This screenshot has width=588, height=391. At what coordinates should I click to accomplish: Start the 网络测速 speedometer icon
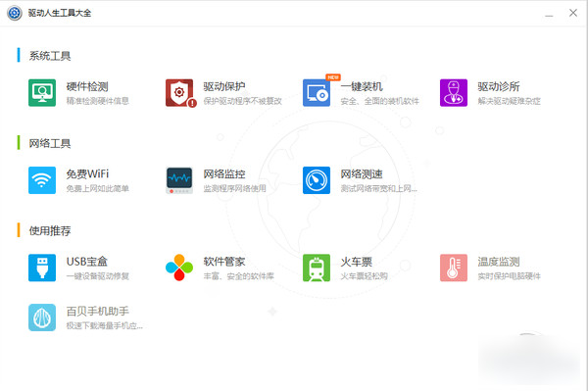[x=317, y=180]
